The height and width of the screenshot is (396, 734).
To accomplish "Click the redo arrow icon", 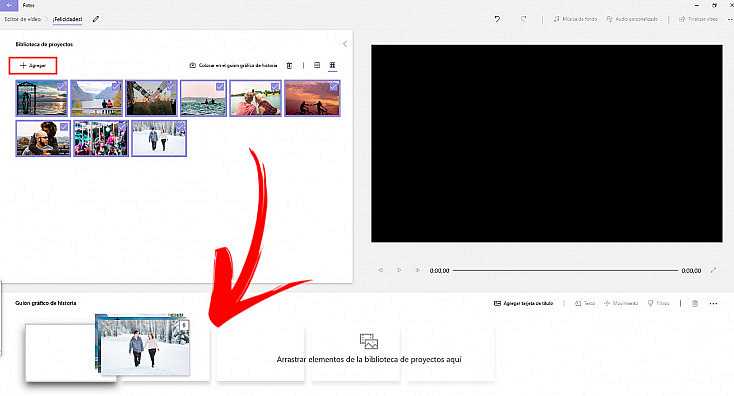I will pyautogui.click(x=523, y=19).
